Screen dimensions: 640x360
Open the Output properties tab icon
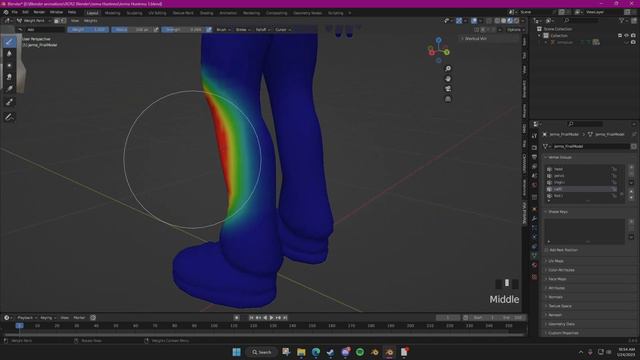pos(534,157)
